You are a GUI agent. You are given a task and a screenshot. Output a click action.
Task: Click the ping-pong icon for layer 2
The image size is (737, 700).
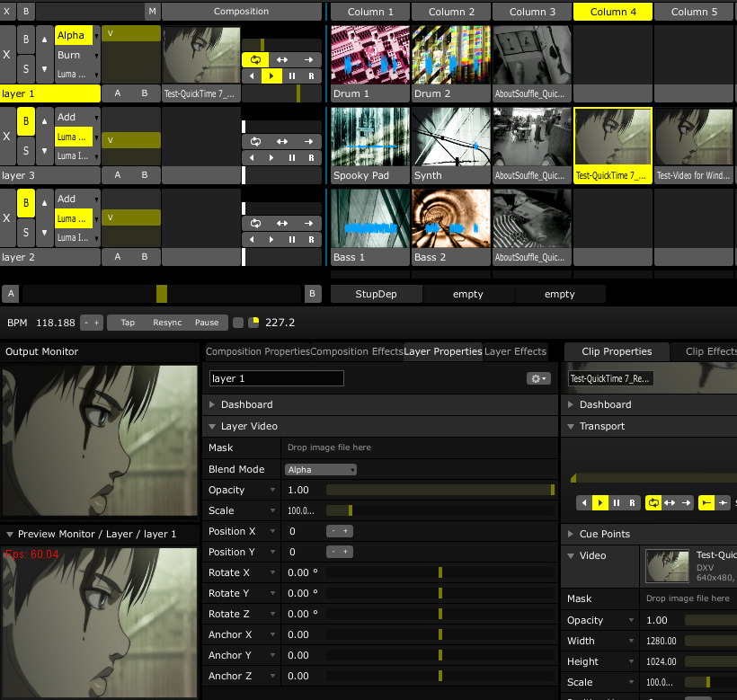pos(282,223)
